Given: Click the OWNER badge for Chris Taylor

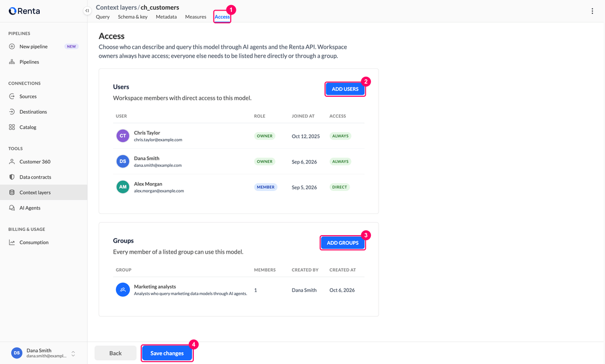Looking at the screenshot, I should pyautogui.click(x=264, y=136).
